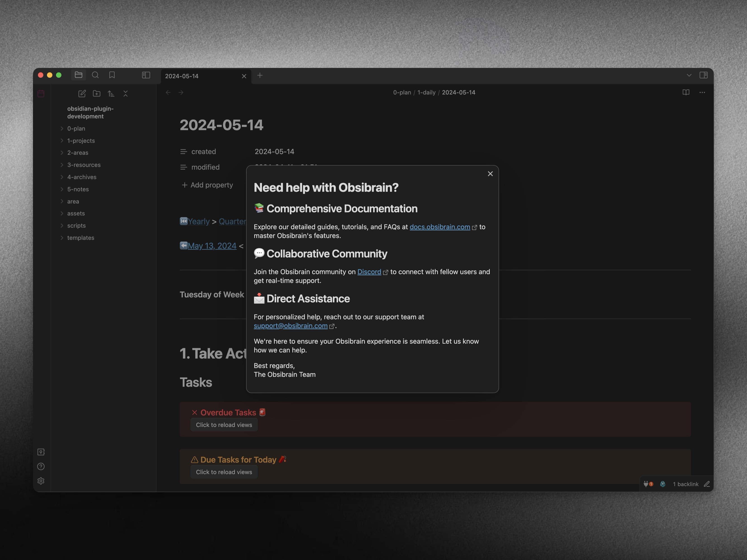Expand the templates folder

(80, 238)
